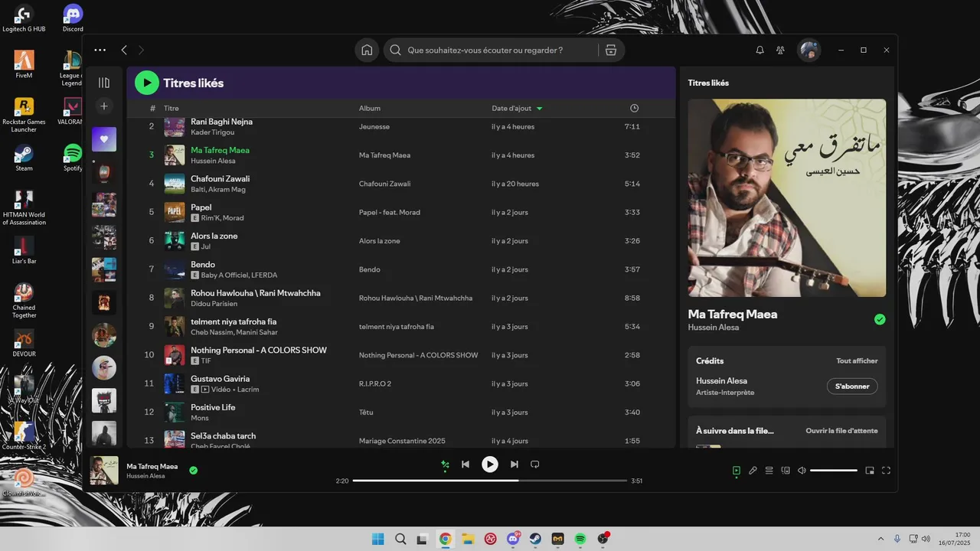
Task: Select the Papel track row title
Action: point(201,207)
